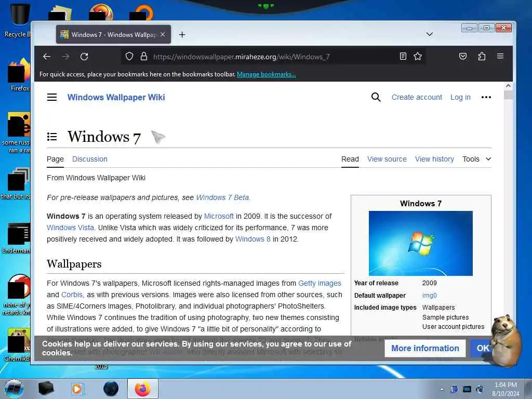The height and width of the screenshot is (399, 532).
Task: Click the system tray network icon
Action: click(x=467, y=389)
